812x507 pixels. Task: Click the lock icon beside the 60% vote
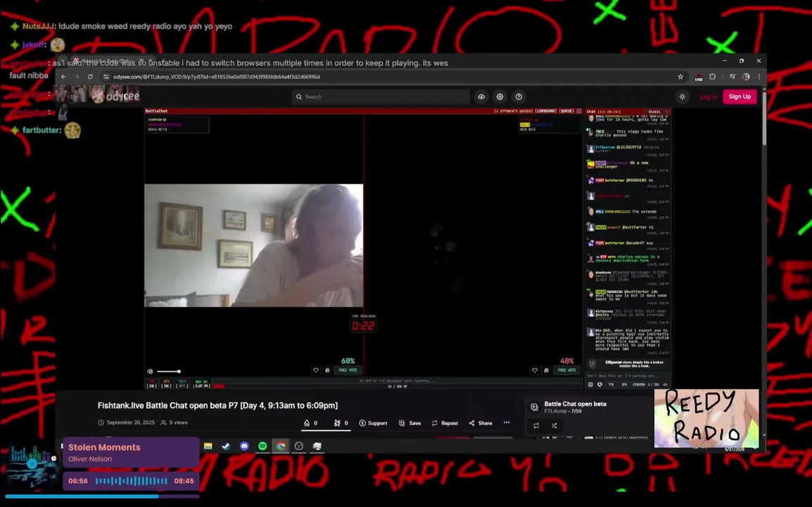pyautogui.click(x=327, y=370)
